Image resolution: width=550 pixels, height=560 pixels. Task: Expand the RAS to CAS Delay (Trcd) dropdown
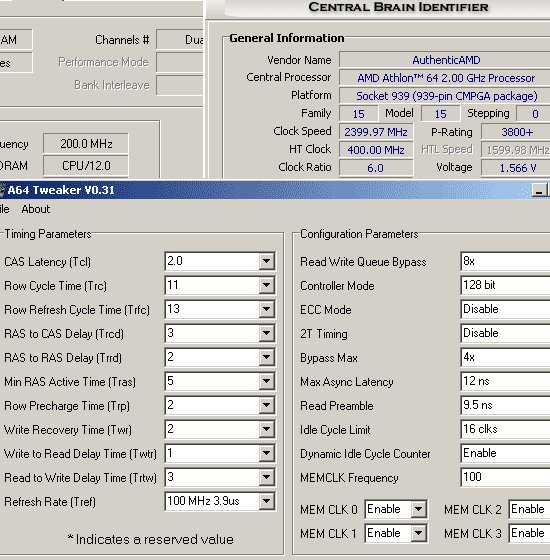pyautogui.click(x=266, y=333)
